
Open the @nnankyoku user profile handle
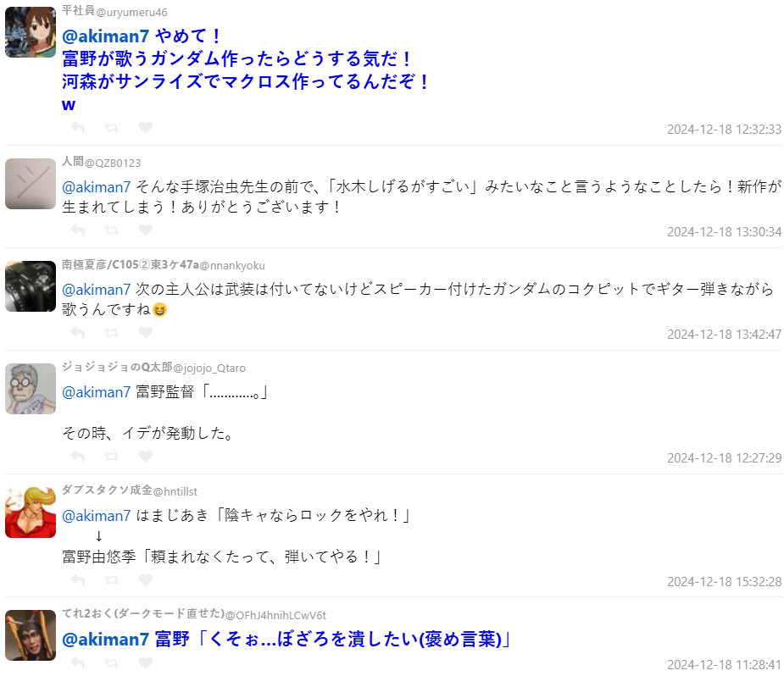tap(232, 265)
